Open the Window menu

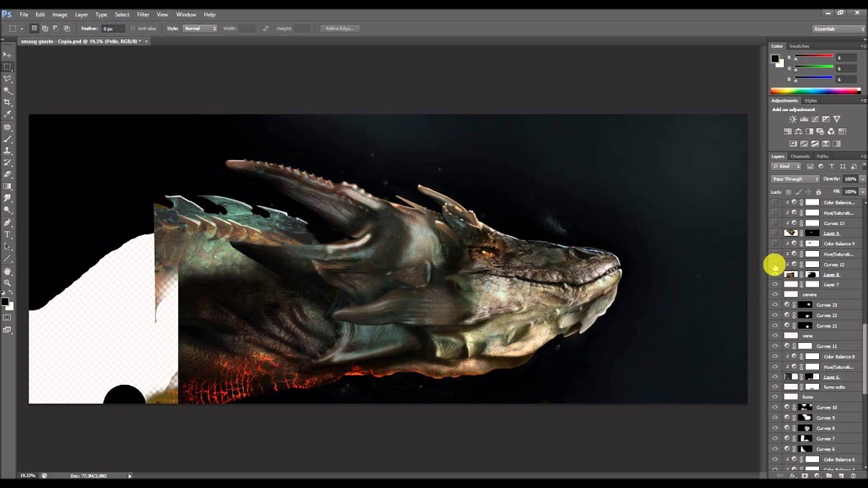point(186,14)
